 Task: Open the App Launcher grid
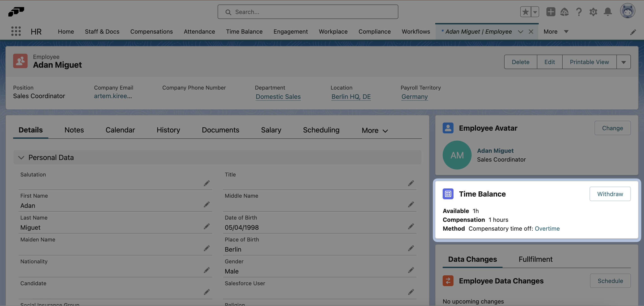point(16,31)
